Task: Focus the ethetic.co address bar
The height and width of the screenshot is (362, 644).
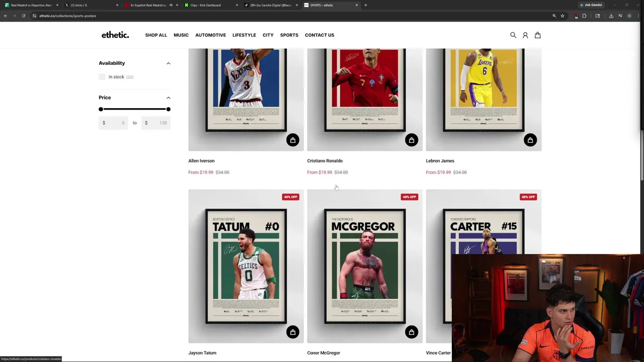Action: pyautogui.click(x=292, y=16)
